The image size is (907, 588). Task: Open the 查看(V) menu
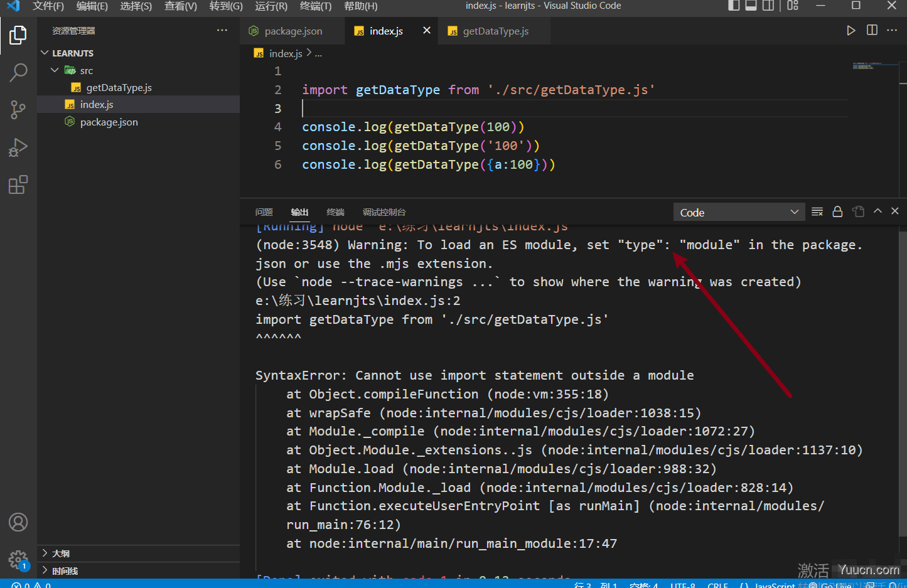coord(180,6)
